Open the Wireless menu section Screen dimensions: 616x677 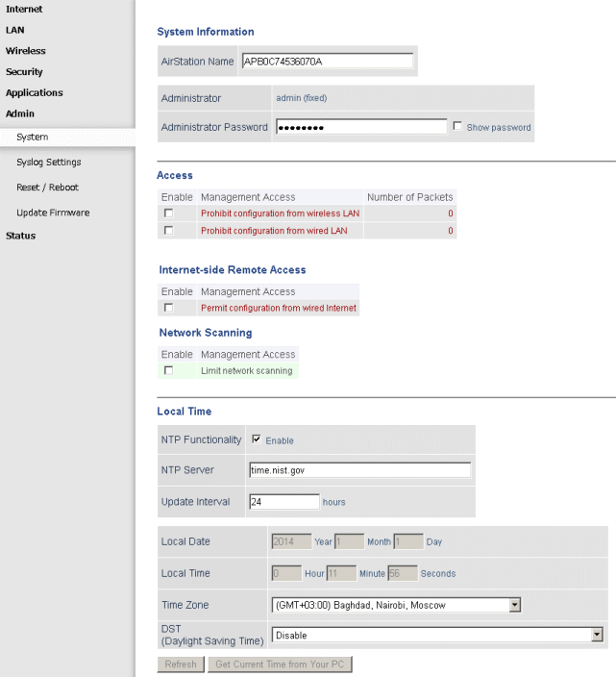click(x=25, y=51)
